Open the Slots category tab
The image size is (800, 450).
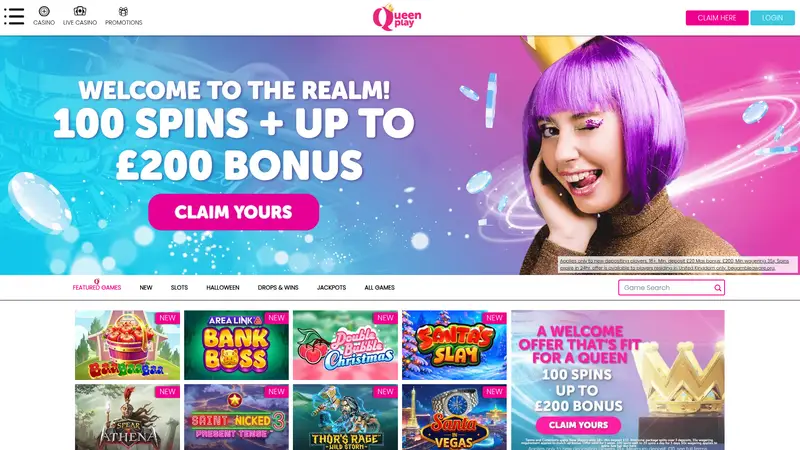pos(179,288)
